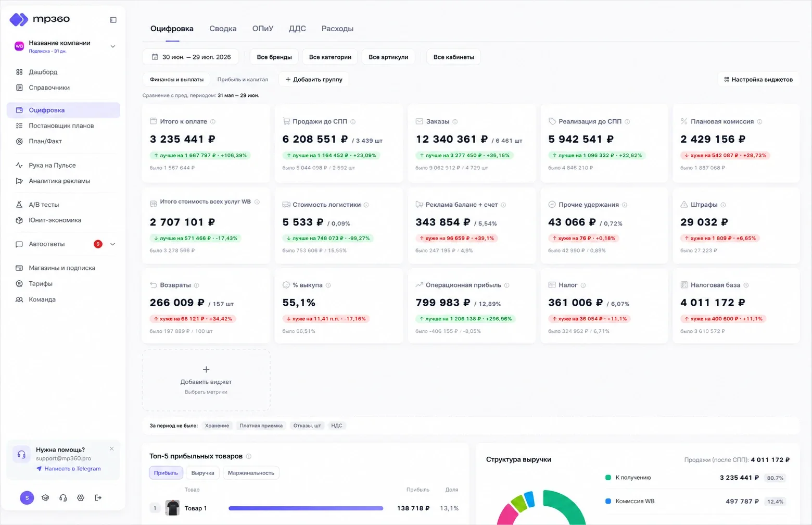Open the Все кабинеты filter

[454, 57]
